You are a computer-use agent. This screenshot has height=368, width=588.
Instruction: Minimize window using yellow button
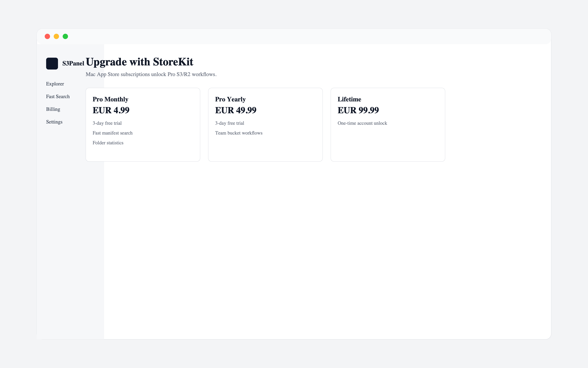point(56,37)
